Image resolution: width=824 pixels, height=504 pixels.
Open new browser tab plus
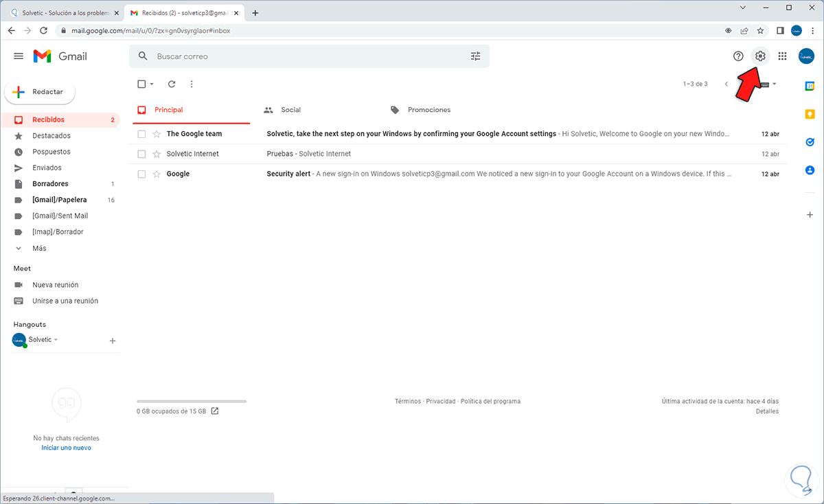point(255,13)
